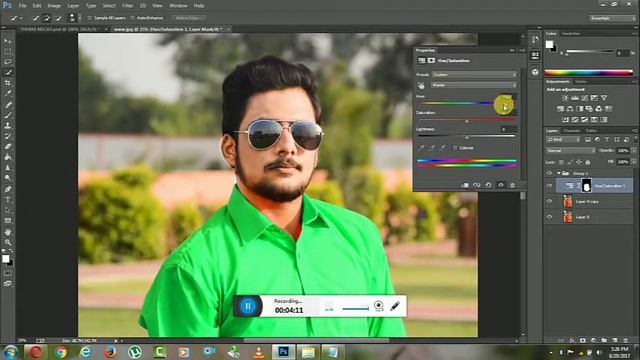Adjust the Saturation slider
This screenshot has width=640, height=360.
[x=467, y=121]
